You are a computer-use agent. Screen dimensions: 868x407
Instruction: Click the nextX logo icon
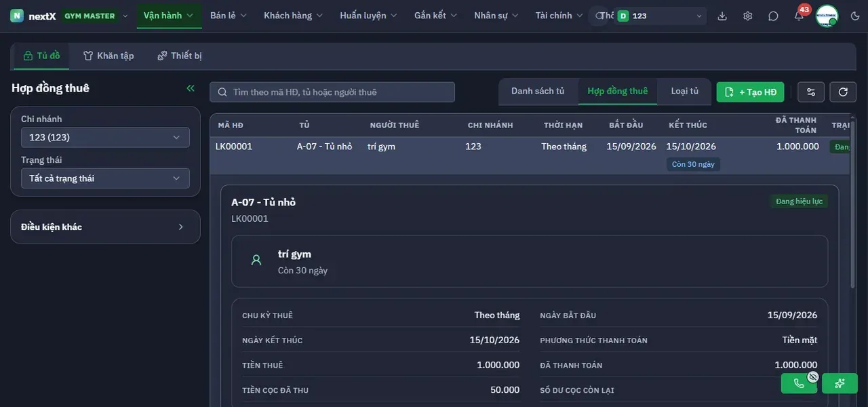pyautogui.click(x=17, y=16)
